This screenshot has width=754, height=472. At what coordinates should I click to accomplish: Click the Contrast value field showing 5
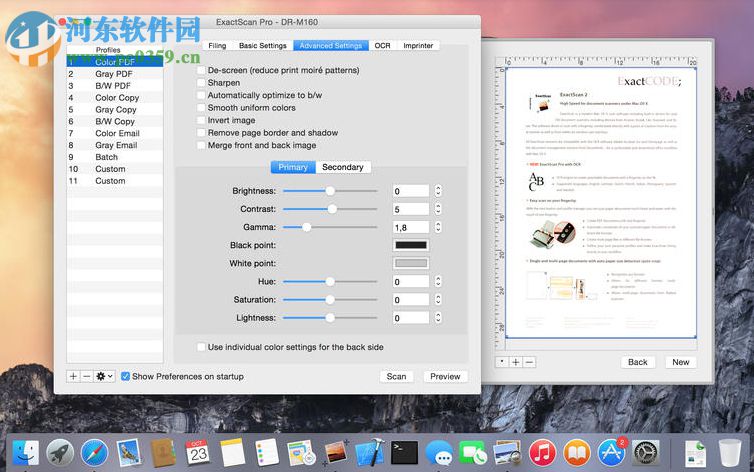tap(411, 209)
